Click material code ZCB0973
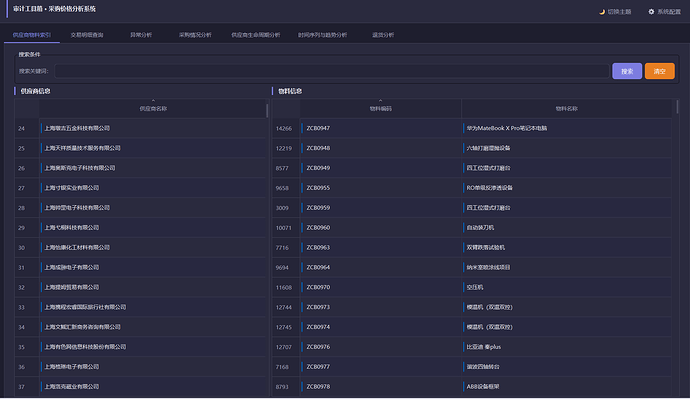This screenshot has height=399, width=690. pyautogui.click(x=318, y=307)
